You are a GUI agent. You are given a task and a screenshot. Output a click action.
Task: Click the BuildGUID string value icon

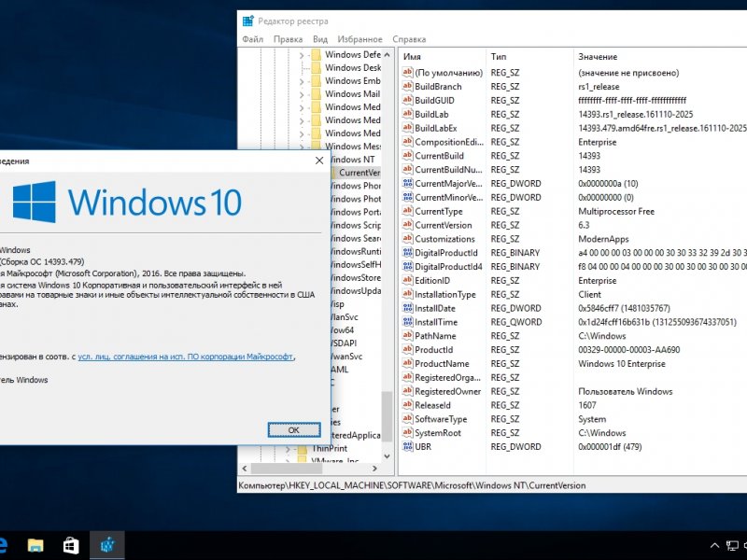(407, 100)
